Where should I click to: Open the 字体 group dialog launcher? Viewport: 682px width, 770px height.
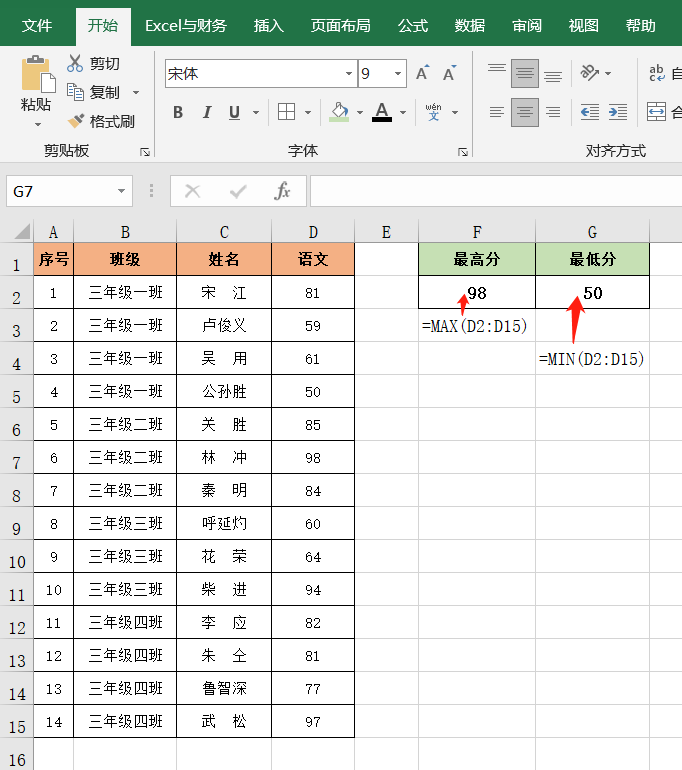[463, 152]
